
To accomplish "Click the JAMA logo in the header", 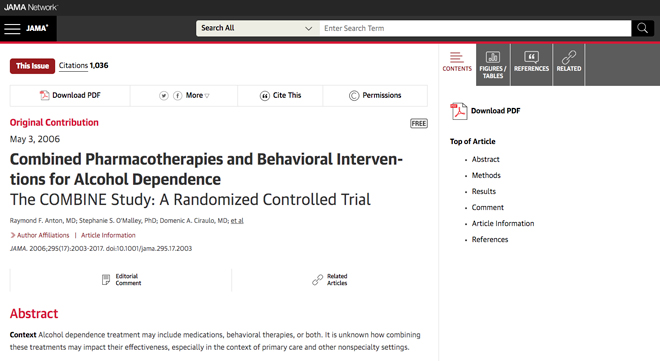I will (37, 28).
